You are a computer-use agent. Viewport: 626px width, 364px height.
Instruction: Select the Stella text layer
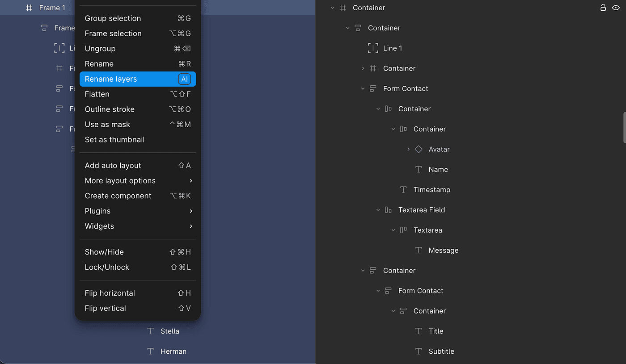pyautogui.click(x=170, y=331)
